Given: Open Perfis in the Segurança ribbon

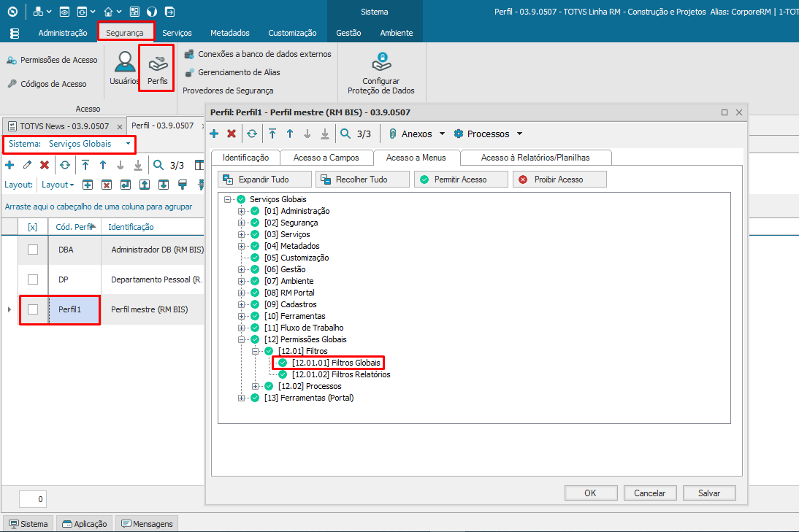Looking at the screenshot, I should (x=158, y=70).
